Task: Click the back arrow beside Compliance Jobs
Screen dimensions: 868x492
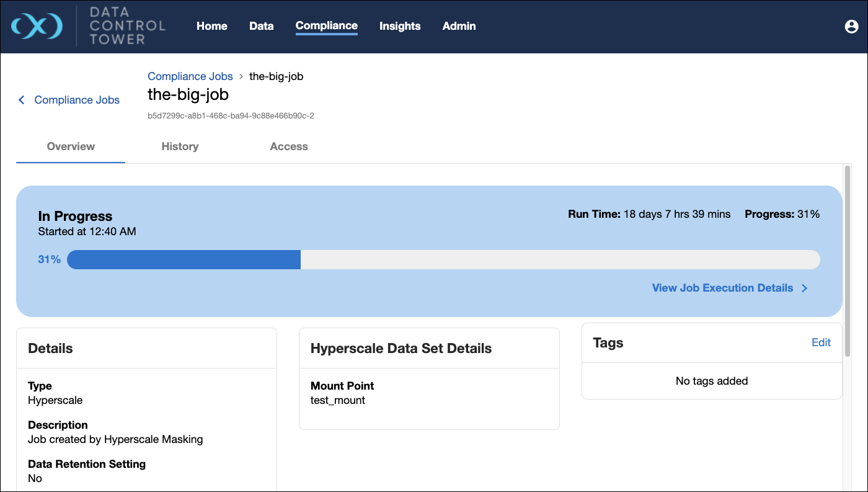Action: (x=22, y=100)
